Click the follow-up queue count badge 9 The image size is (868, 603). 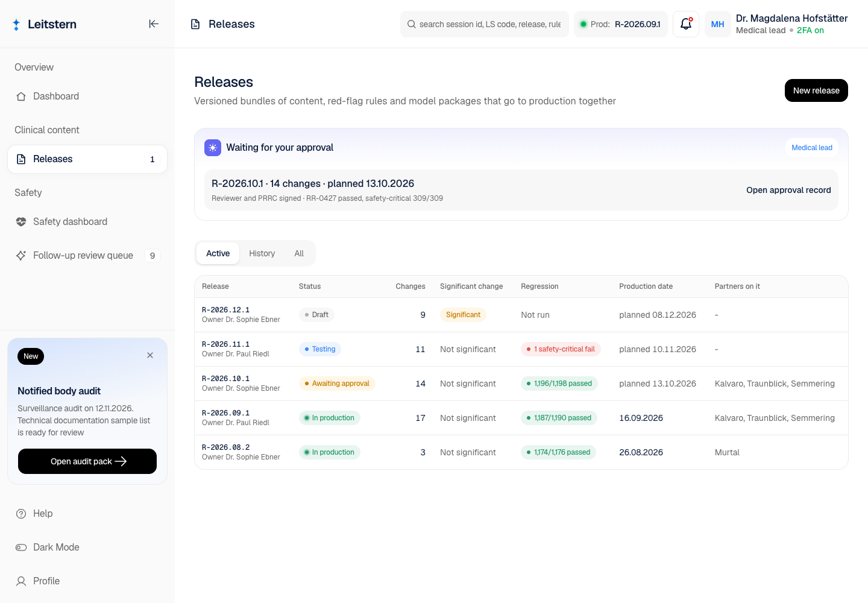click(x=153, y=256)
